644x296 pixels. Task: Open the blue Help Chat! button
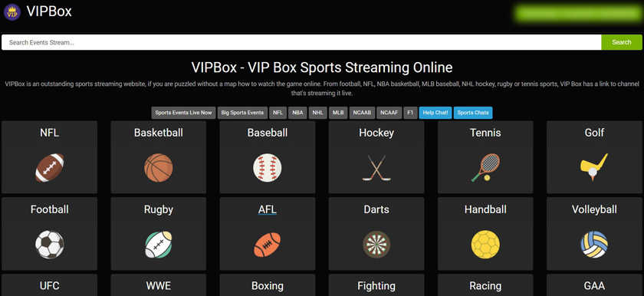(x=435, y=113)
